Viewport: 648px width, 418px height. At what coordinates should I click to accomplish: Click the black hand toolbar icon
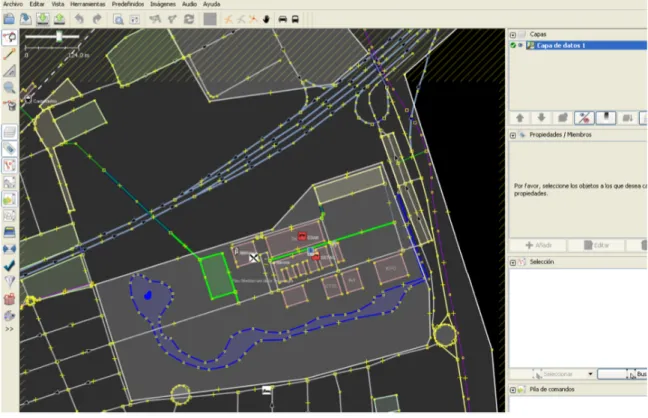pyautogui.click(x=266, y=19)
